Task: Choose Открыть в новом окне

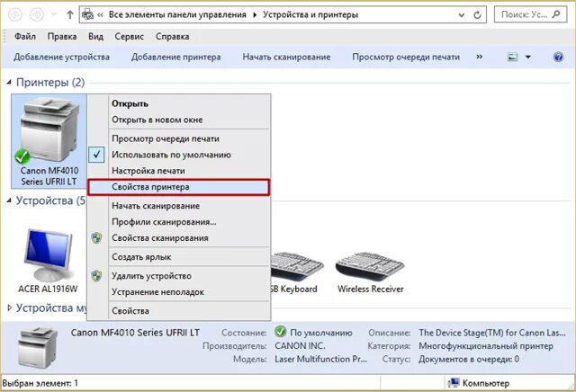Action: [x=179, y=120]
